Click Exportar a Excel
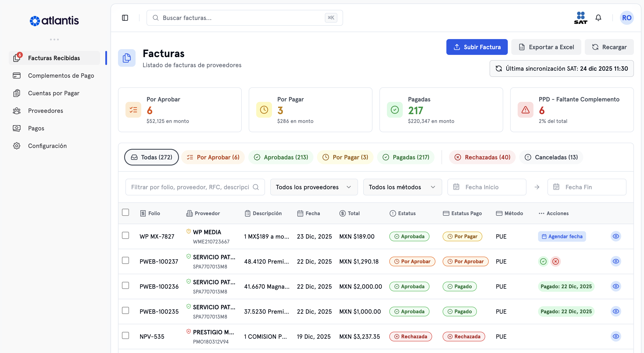644x353 pixels. point(546,47)
